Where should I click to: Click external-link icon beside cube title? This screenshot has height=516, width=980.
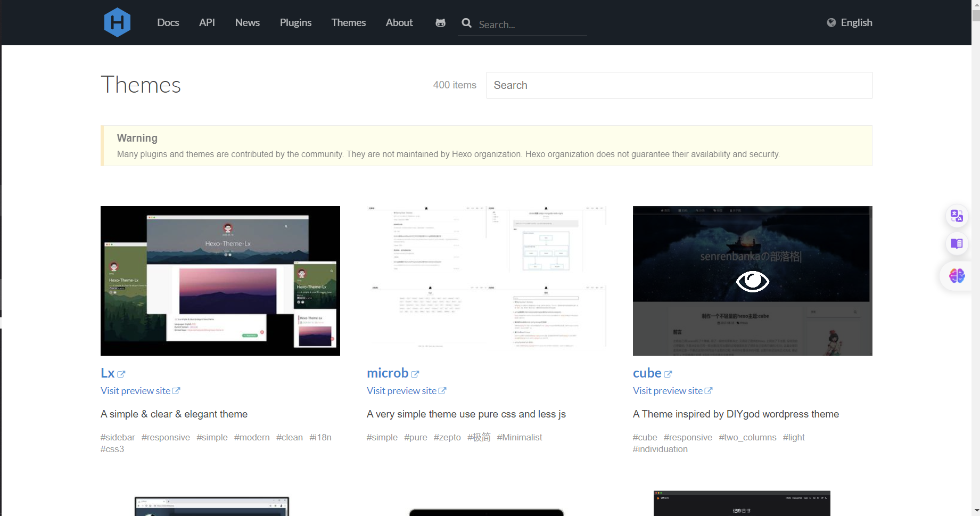tap(668, 374)
